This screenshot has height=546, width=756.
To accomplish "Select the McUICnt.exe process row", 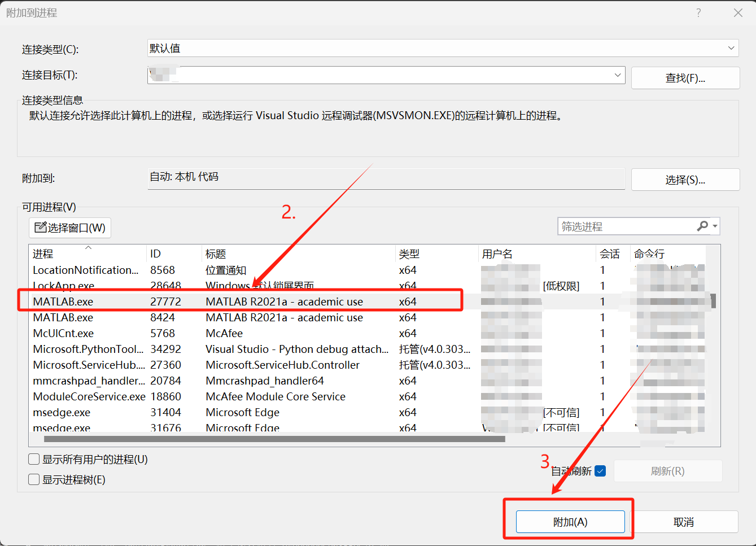I will pyautogui.click(x=367, y=333).
